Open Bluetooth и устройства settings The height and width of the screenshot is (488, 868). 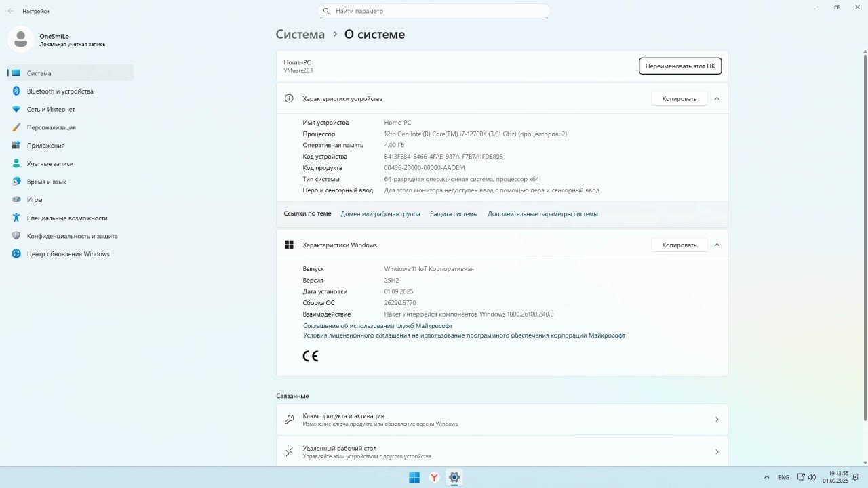[x=71, y=91]
